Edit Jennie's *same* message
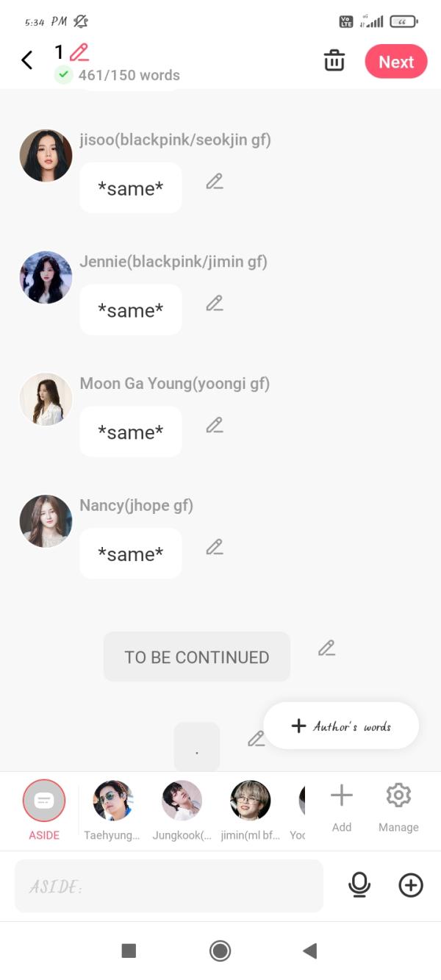441x980 pixels. 215,304
